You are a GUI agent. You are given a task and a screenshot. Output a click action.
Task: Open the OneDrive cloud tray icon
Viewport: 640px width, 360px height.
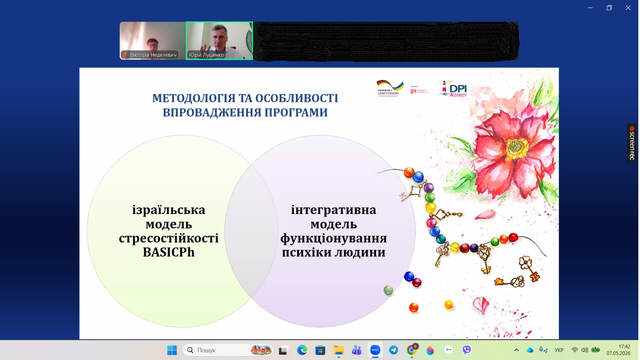point(530,350)
